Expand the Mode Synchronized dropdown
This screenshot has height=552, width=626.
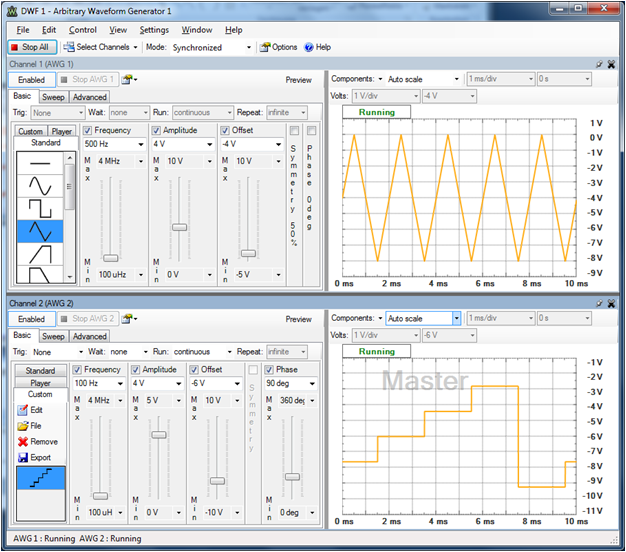(x=249, y=47)
